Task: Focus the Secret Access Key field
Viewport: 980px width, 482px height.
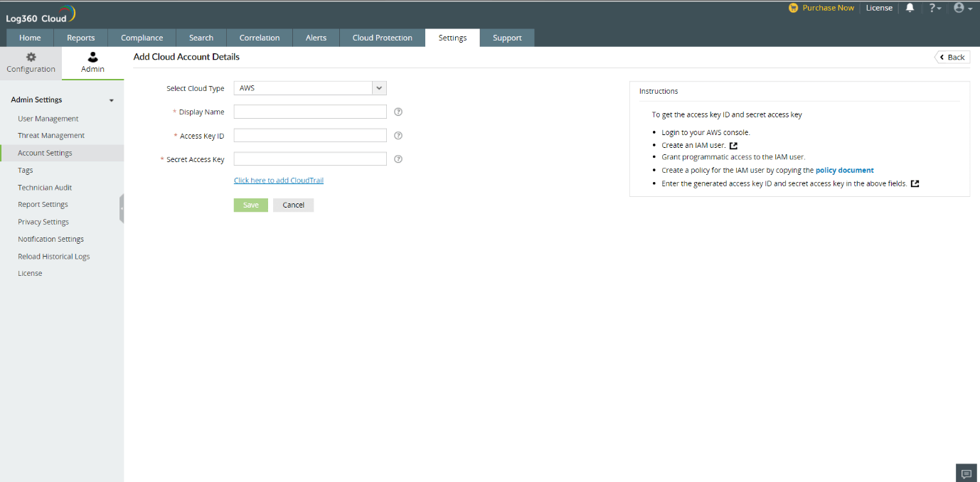Action: tap(310, 159)
